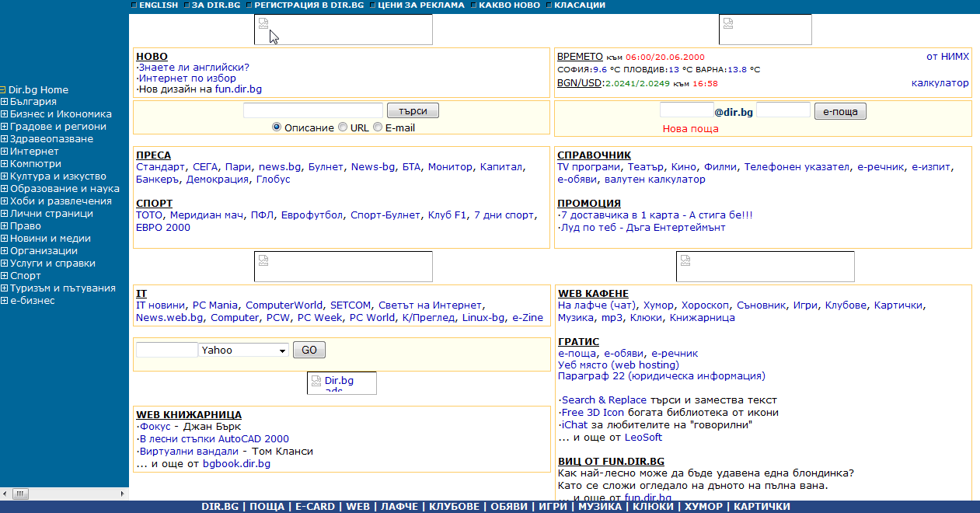The width and height of the screenshot is (980, 513).
Task: Open ЦЕНИ ЗА РЕКЛАМА menu item
Action: 421,5
